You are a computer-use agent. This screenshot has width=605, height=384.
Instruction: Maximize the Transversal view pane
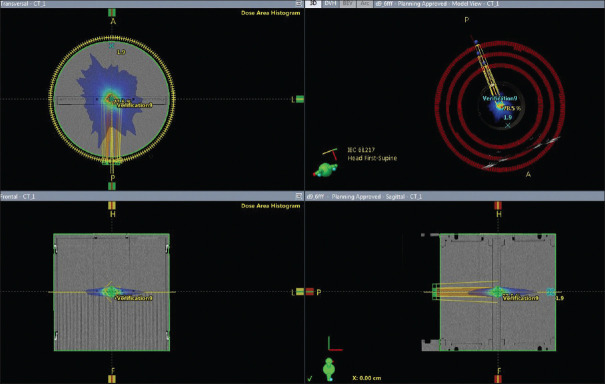[x=298, y=3]
